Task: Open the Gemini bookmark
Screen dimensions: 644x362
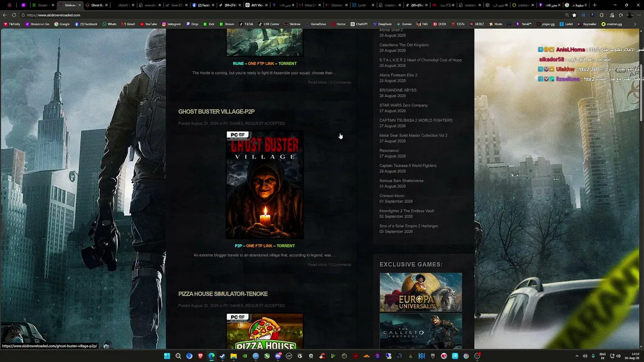Action: point(404,24)
